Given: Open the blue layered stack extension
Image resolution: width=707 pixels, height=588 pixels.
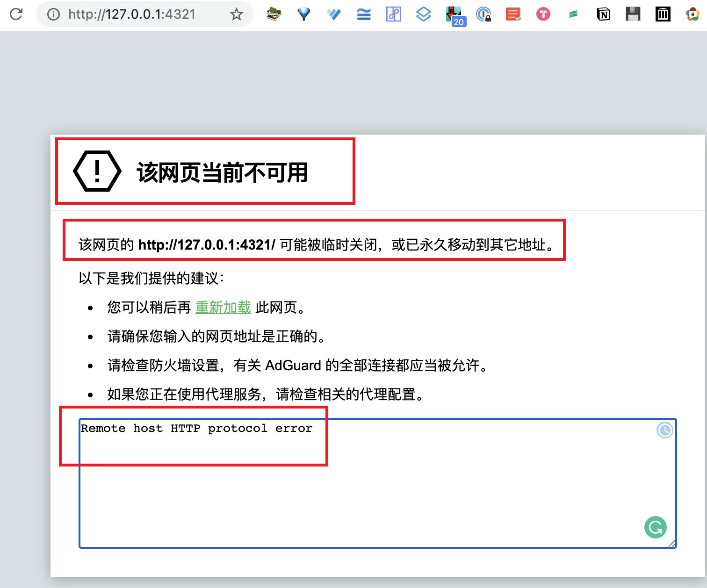Looking at the screenshot, I should click(x=424, y=14).
